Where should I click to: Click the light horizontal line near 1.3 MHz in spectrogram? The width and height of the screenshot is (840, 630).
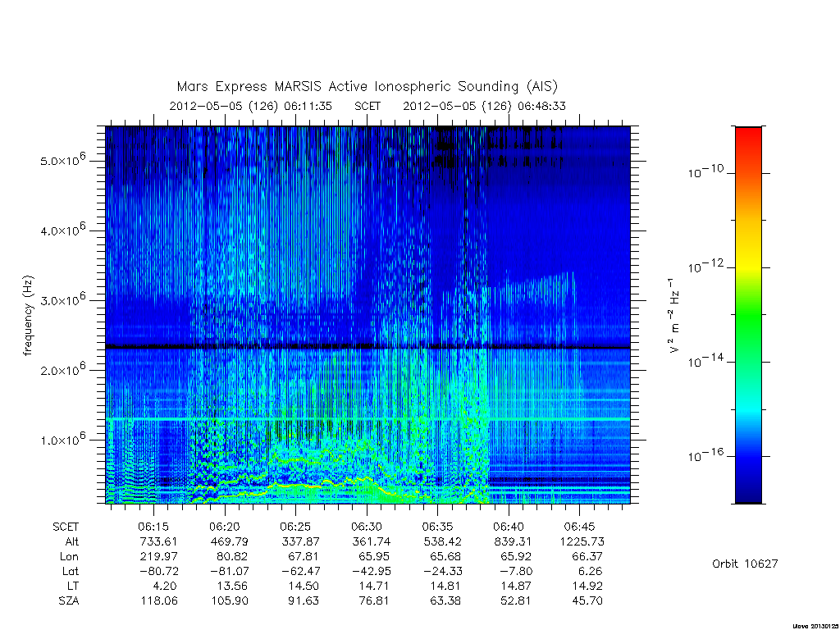coord(367,419)
